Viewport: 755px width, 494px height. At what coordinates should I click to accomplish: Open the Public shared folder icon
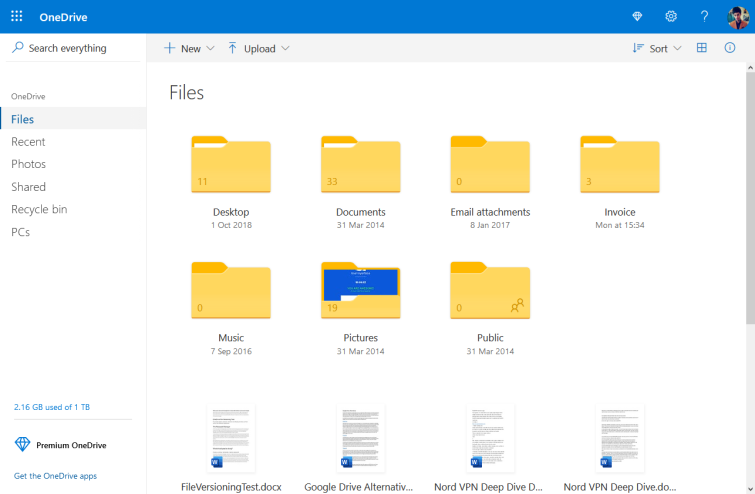tap(490, 290)
